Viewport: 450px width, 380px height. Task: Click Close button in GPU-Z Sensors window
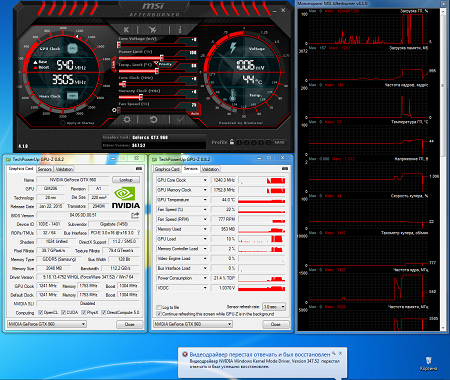click(x=276, y=324)
